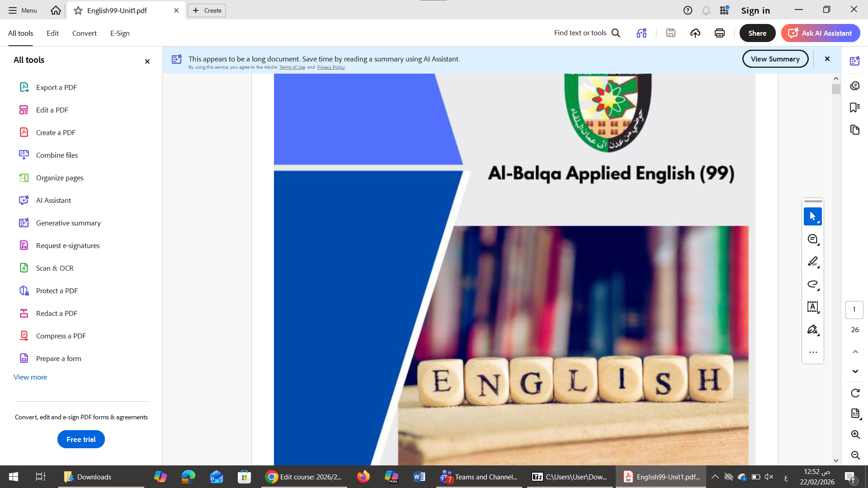Image resolution: width=868 pixels, height=488 pixels.
Task: Open the E-Sign menu tab
Action: coord(120,33)
